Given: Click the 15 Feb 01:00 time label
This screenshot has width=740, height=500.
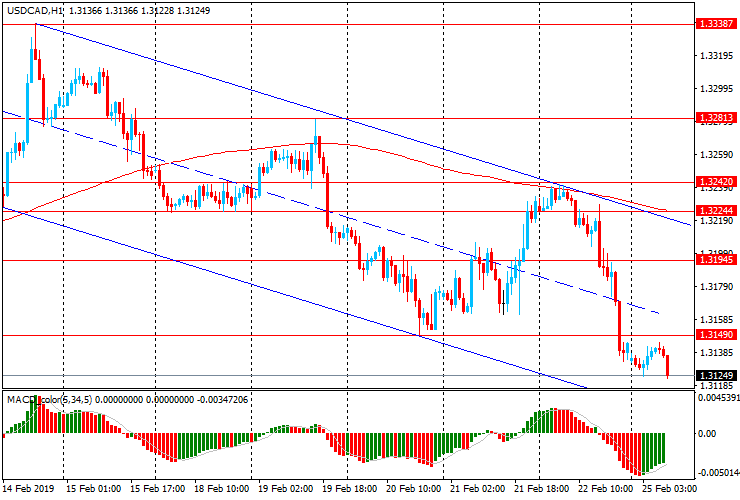Looking at the screenshot, I should [x=93, y=489].
